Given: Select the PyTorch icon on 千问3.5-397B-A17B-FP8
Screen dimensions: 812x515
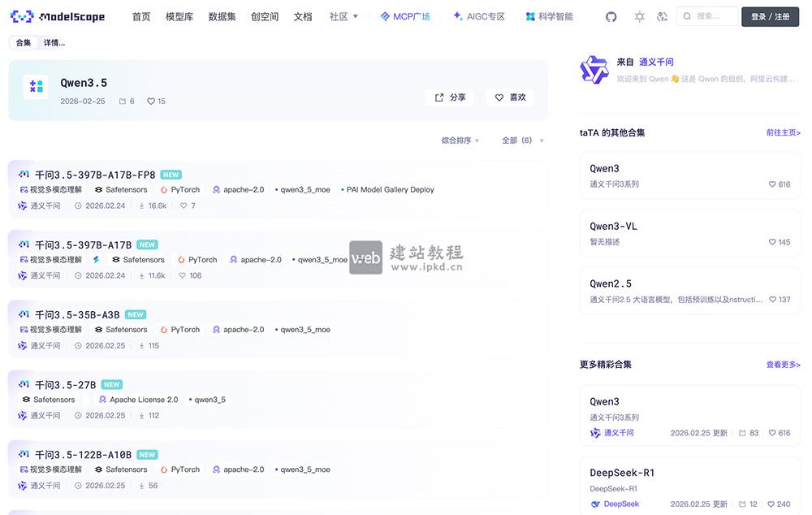Looking at the screenshot, I should point(165,188).
